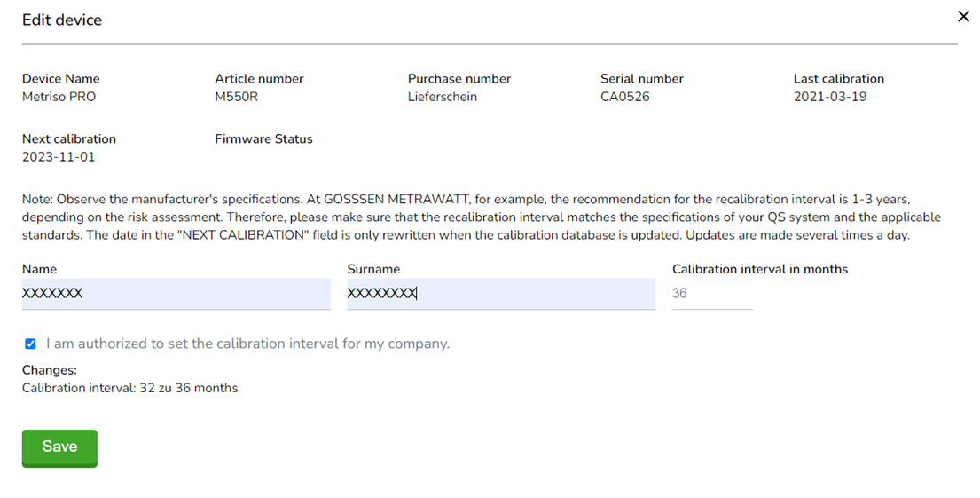
Task: Click the '32 zu 36 months' change summary
Action: (130, 388)
